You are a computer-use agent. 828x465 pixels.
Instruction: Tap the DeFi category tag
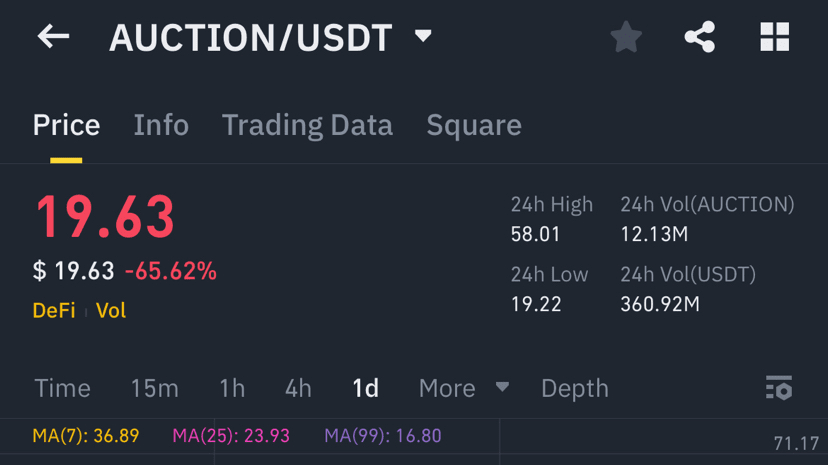(54, 310)
